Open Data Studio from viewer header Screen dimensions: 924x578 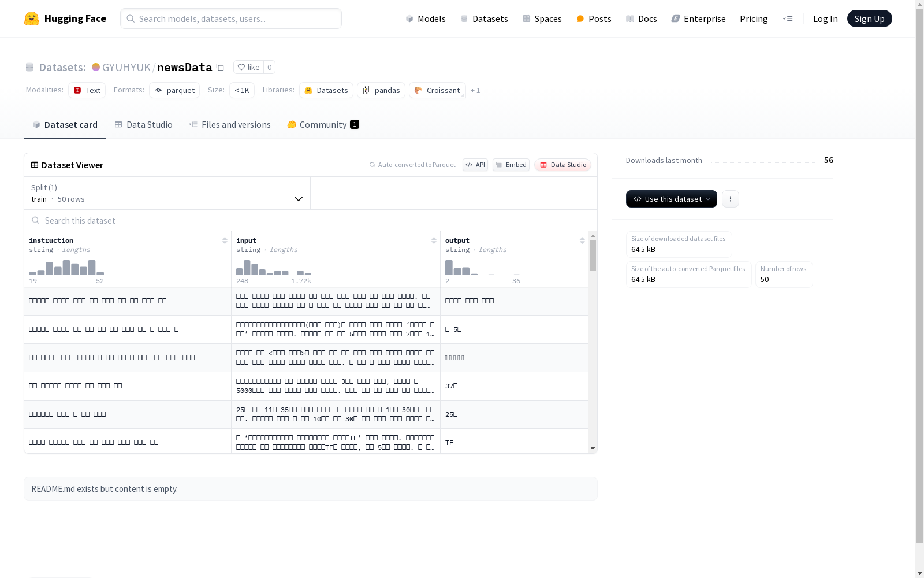563,165
